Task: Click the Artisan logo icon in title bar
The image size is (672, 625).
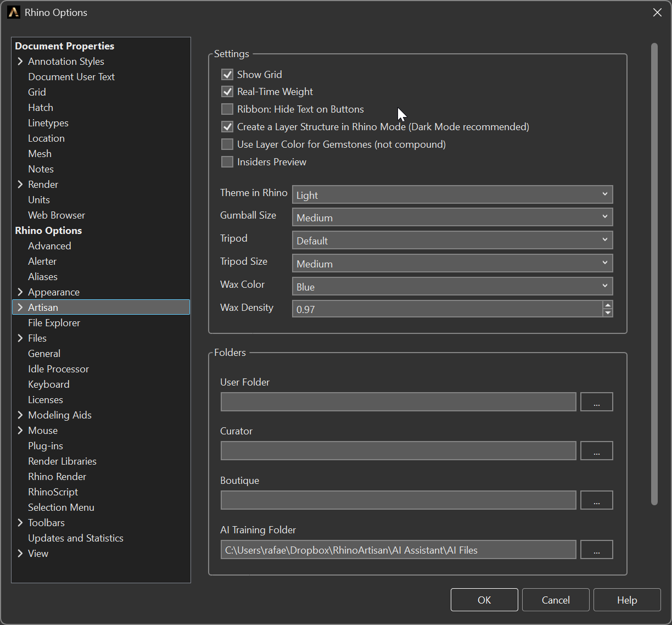Action: point(13,12)
